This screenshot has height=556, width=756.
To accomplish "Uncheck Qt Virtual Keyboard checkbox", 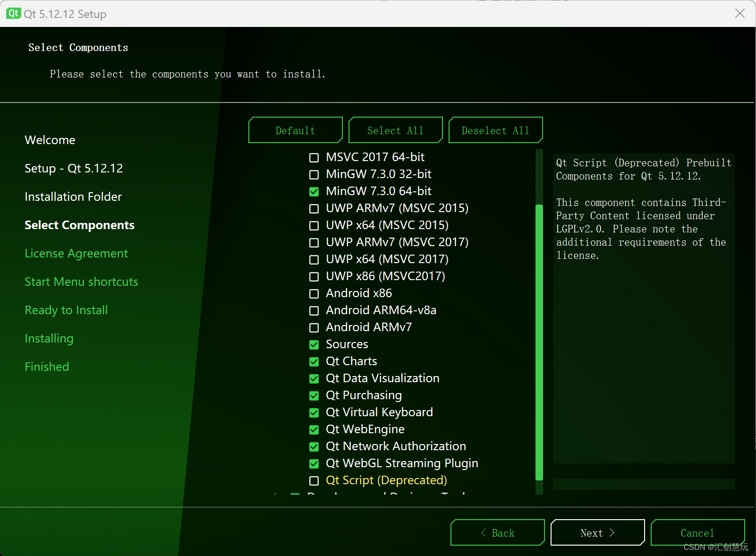I will pyautogui.click(x=314, y=412).
